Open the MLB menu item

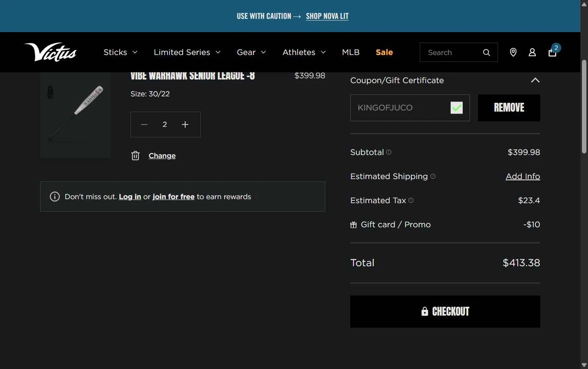[351, 52]
